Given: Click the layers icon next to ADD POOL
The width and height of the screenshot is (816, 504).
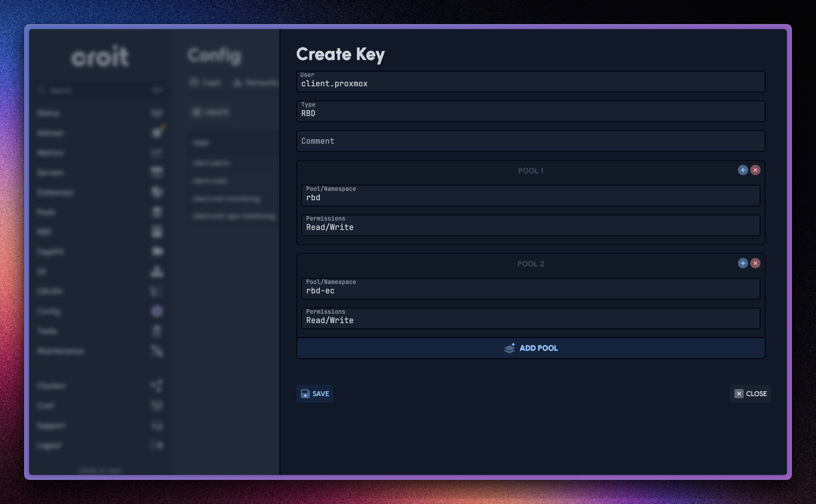Looking at the screenshot, I should [x=509, y=348].
